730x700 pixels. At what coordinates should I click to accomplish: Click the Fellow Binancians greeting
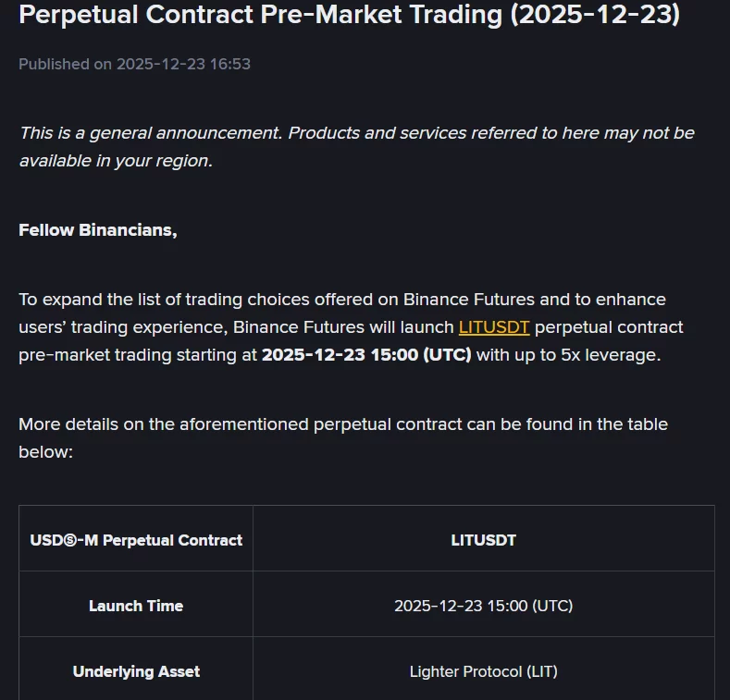[97, 230]
